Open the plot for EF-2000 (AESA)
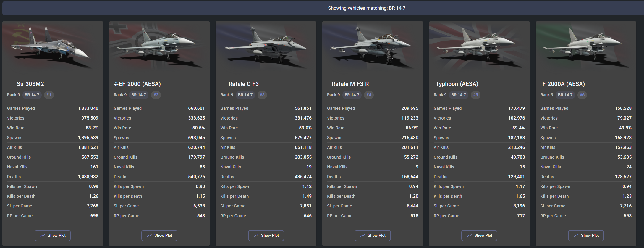 [159, 235]
